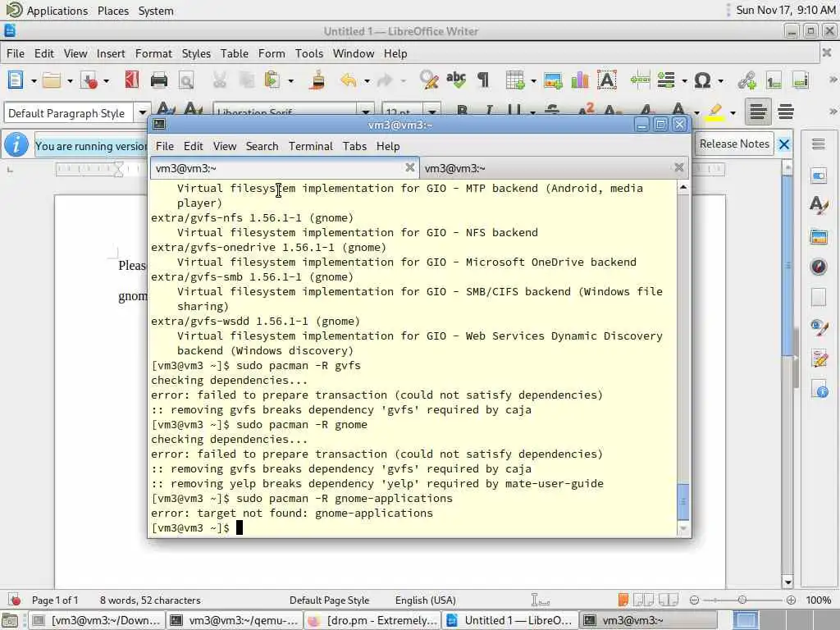
Task: Click the Paragraph Style name input field
Action: tap(69, 113)
